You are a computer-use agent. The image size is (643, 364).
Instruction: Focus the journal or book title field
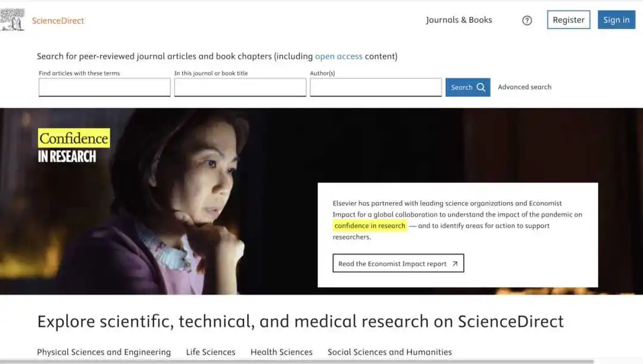pyautogui.click(x=241, y=87)
